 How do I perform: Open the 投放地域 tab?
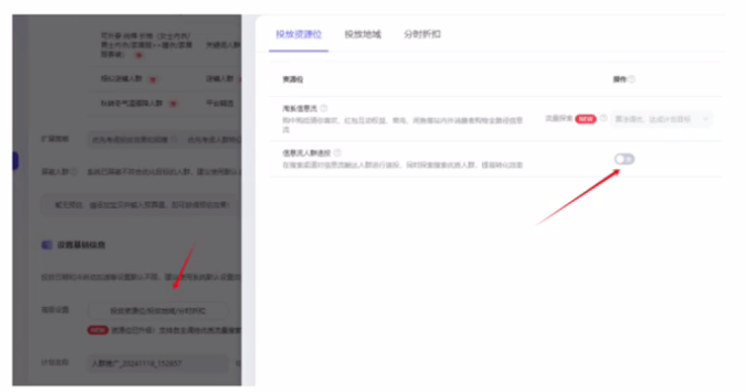pyautogui.click(x=363, y=34)
